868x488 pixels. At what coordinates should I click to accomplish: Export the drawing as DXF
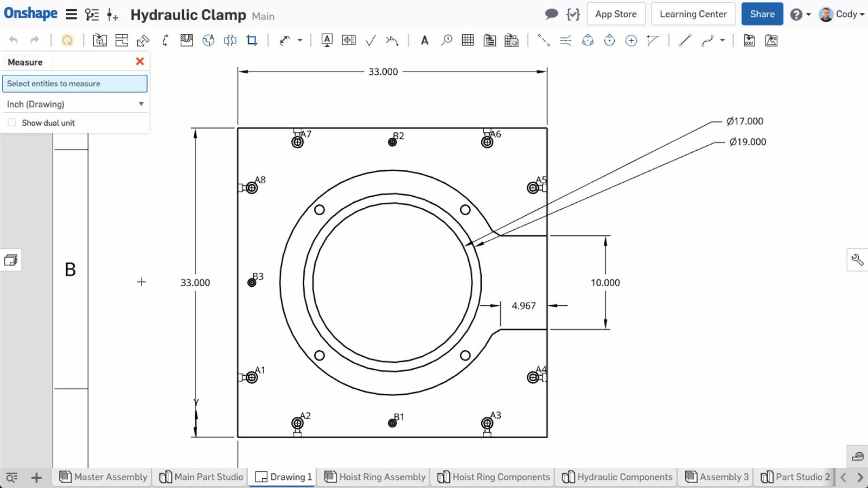coord(749,40)
